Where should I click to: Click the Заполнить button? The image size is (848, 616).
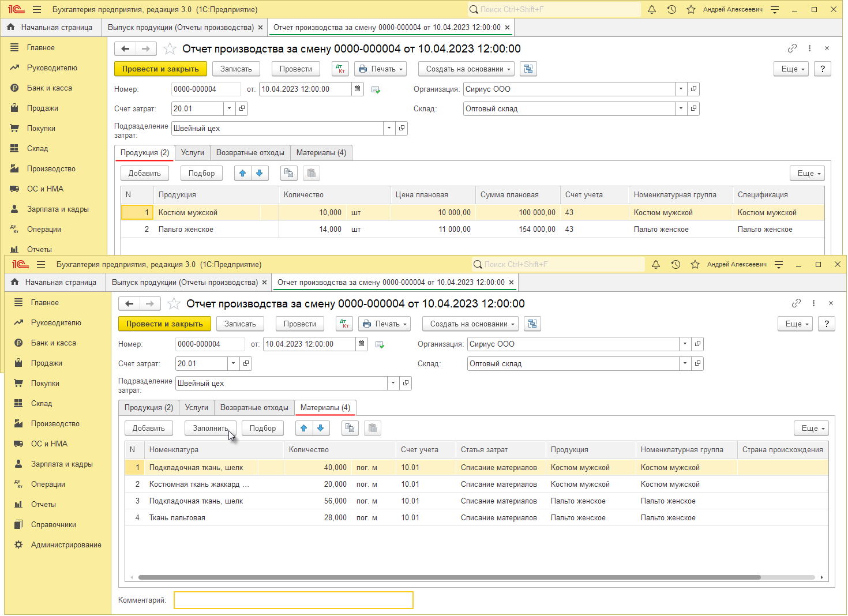[x=210, y=428]
